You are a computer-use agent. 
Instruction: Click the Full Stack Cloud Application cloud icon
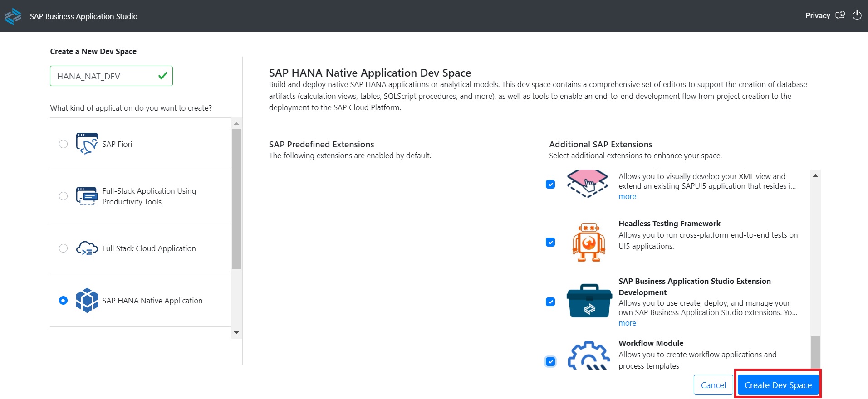click(87, 248)
